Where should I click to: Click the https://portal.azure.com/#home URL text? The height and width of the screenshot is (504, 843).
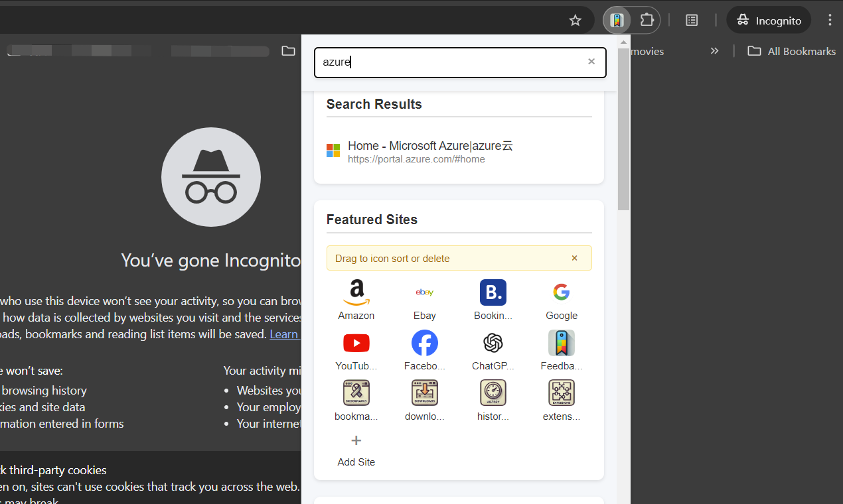416,159
